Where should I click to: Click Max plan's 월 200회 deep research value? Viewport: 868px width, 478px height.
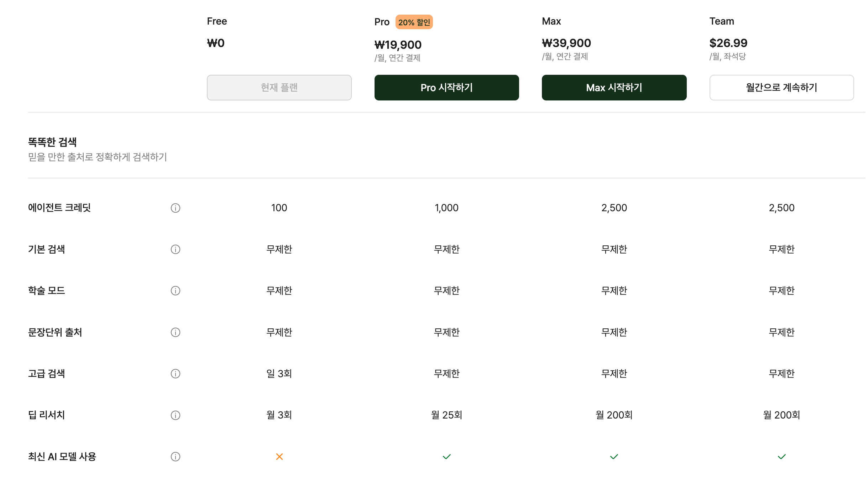[x=614, y=415]
